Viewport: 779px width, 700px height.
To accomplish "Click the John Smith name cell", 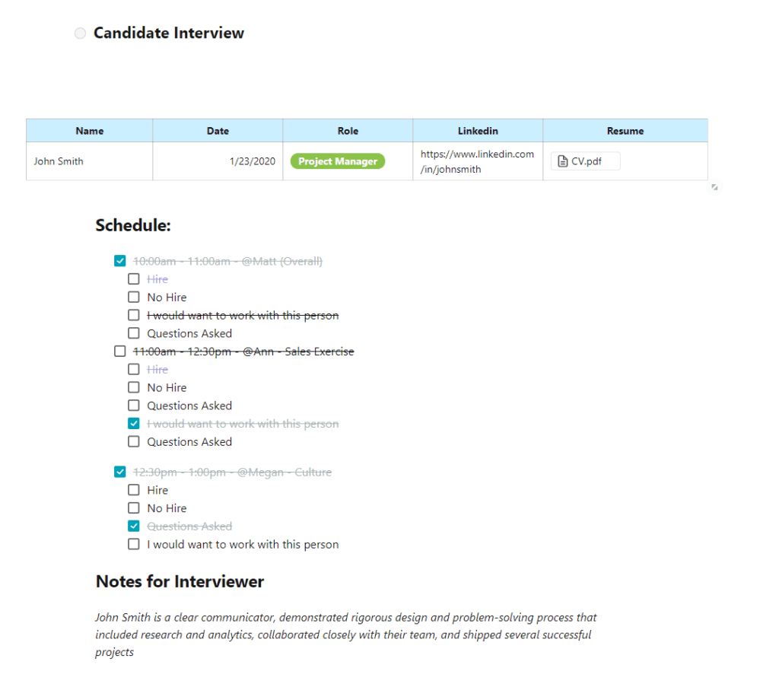I will click(90, 161).
